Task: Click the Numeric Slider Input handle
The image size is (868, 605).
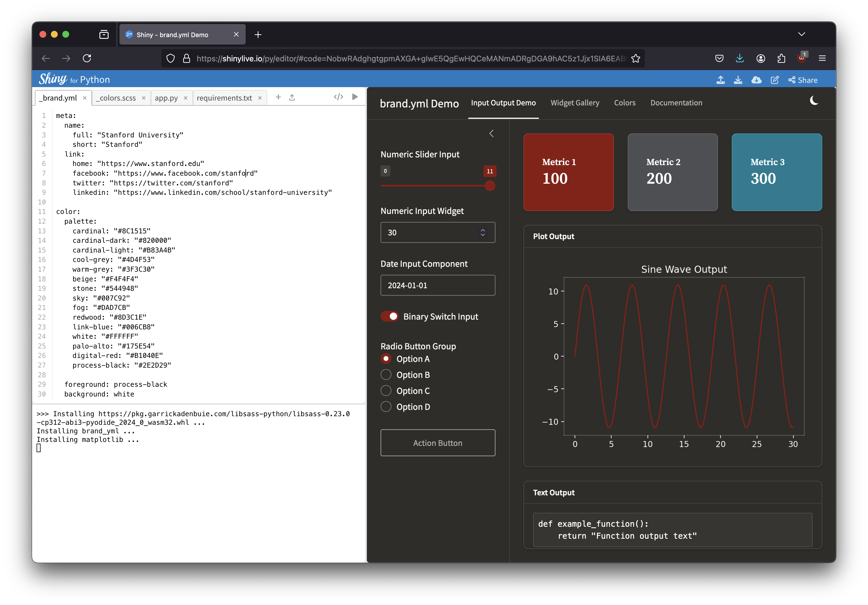Action: pos(490,186)
